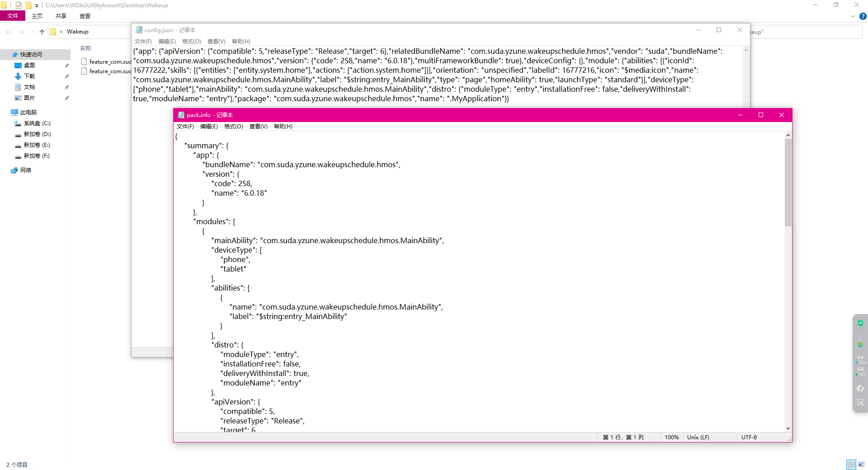Screen dimensions: 868x470
Task: Select 网络 in navigation pane
Action: (25, 170)
